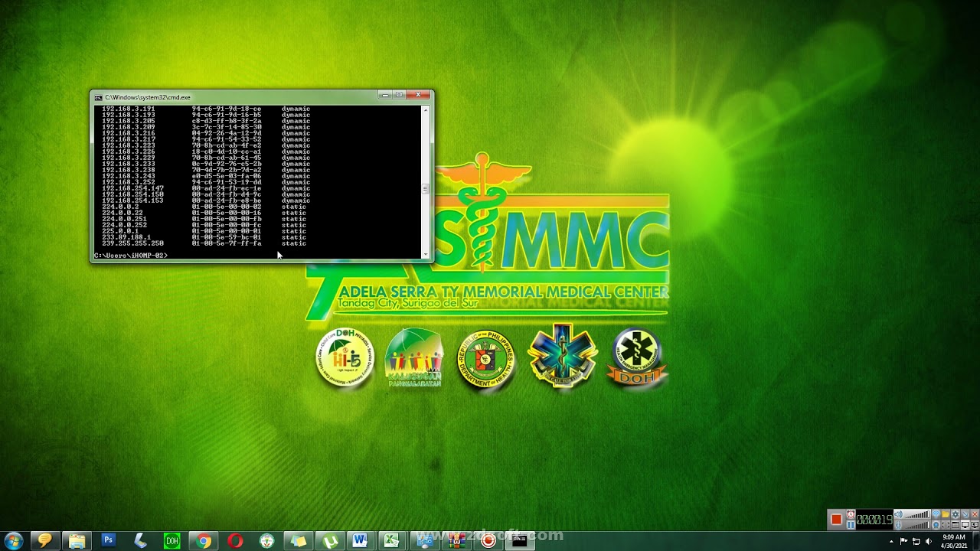Click the C:\Users\iHOMP-02> prompt line

pyautogui.click(x=131, y=255)
